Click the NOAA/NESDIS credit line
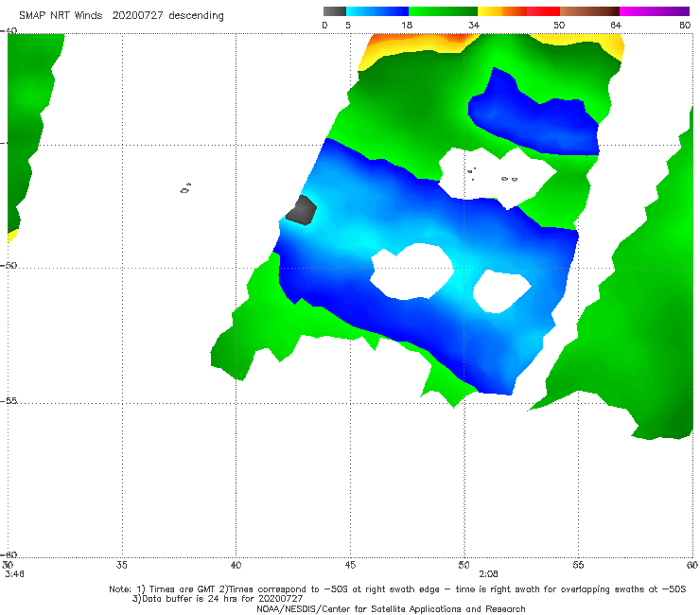 (391, 608)
